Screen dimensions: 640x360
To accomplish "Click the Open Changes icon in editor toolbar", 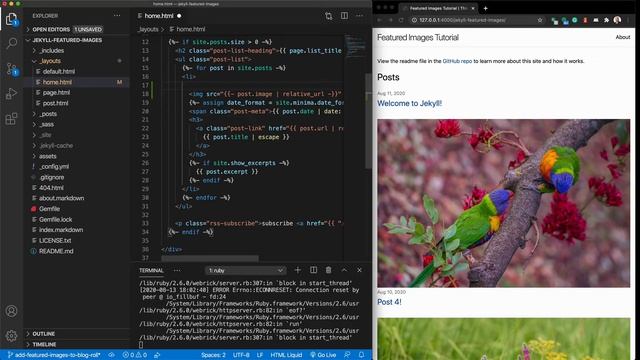I will (329, 16).
